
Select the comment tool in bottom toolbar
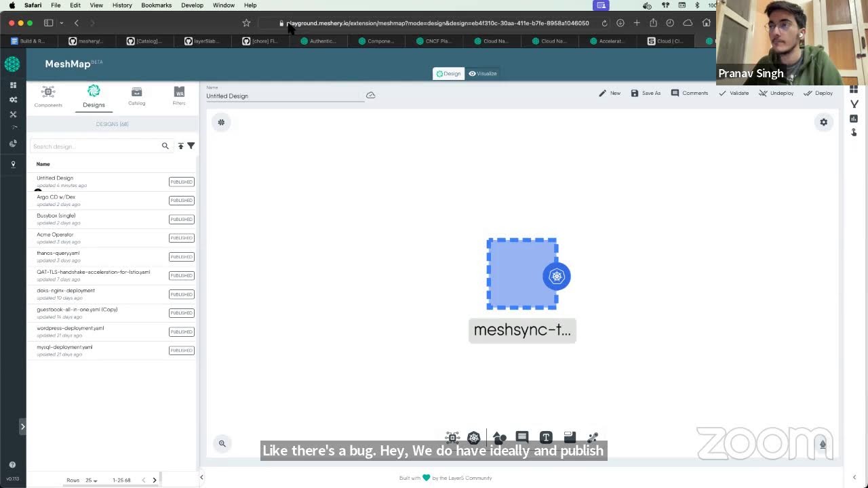[x=522, y=437]
